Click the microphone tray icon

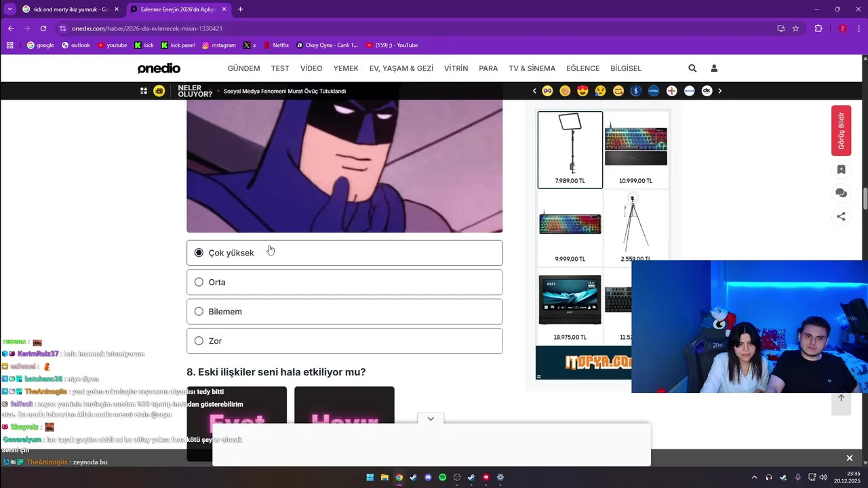pyautogui.click(x=797, y=477)
